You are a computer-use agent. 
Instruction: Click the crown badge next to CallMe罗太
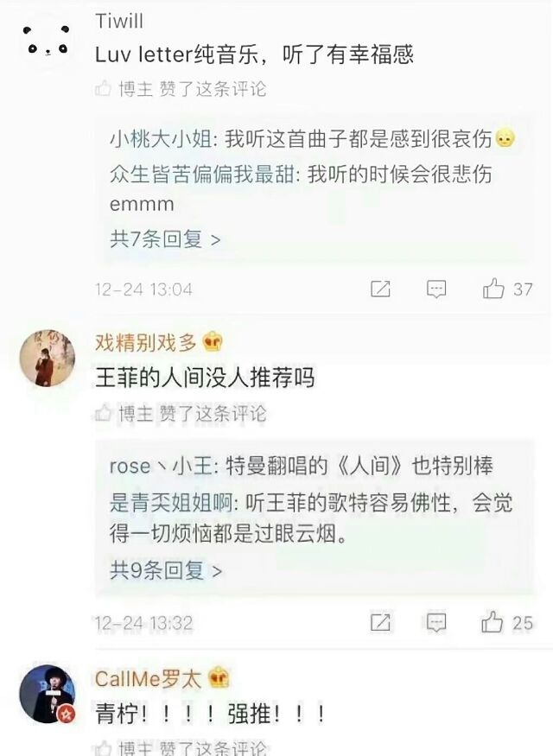coord(219,678)
